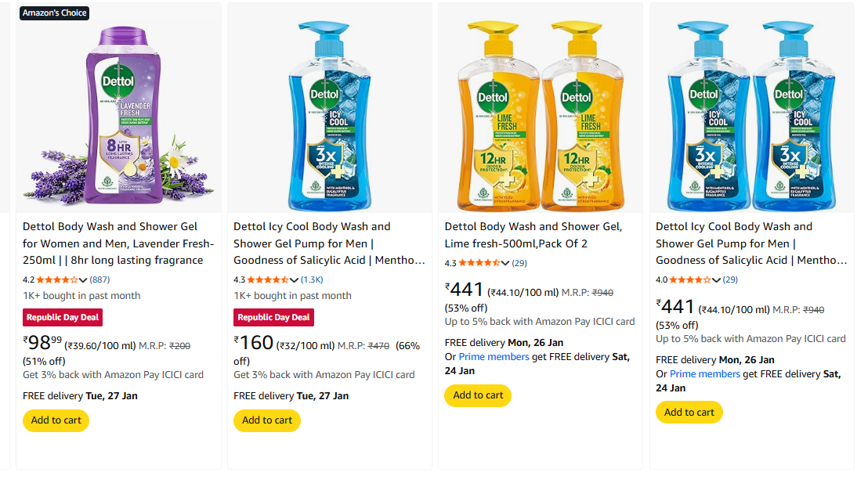Add Lavender Fresh body wash to cart

tap(56, 420)
